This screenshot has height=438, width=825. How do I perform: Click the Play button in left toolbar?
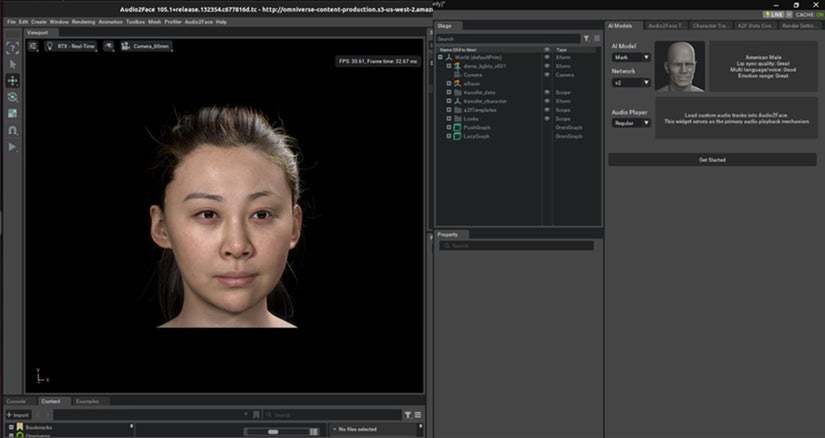coord(12,147)
